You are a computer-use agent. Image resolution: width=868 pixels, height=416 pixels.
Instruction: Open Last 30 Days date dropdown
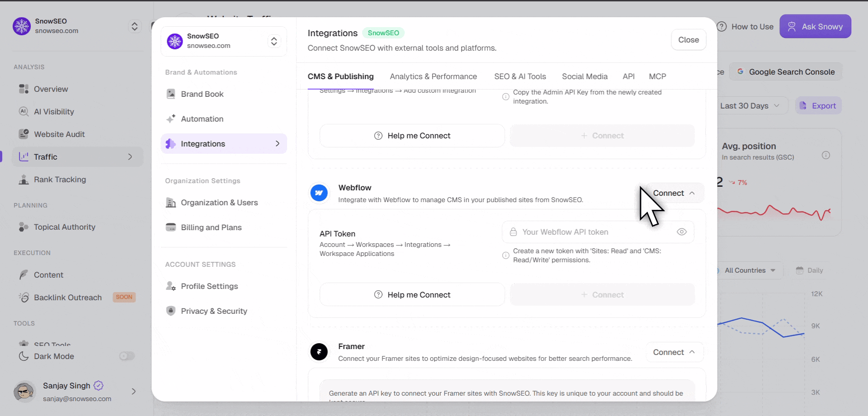click(750, 106)
